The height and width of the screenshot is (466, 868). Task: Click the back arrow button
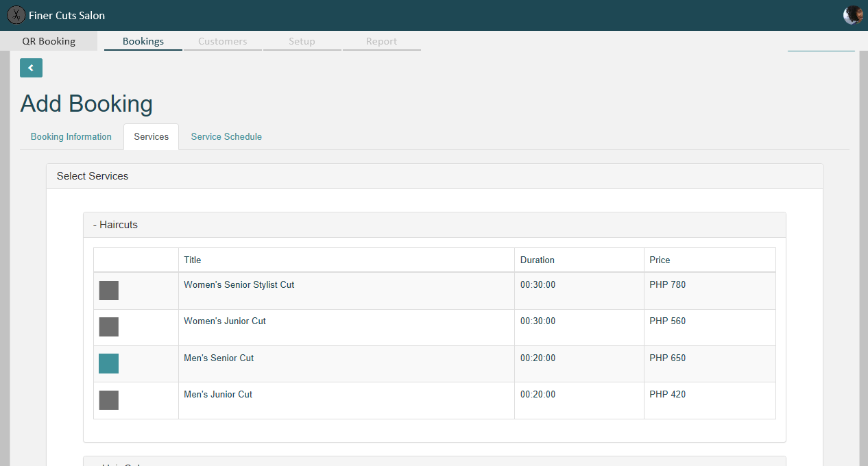tap(31, 68)
